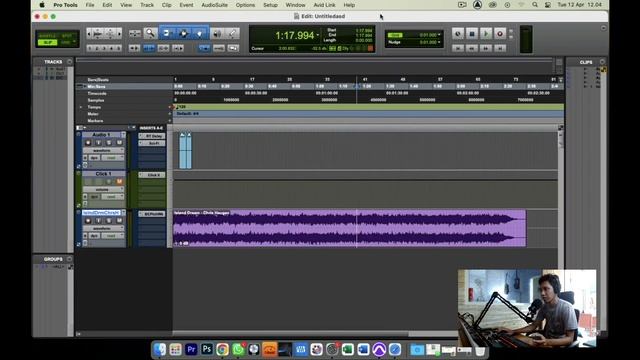Record-enable the Audio 1 track
Viewport: 640px width, 360px height.
88,142
